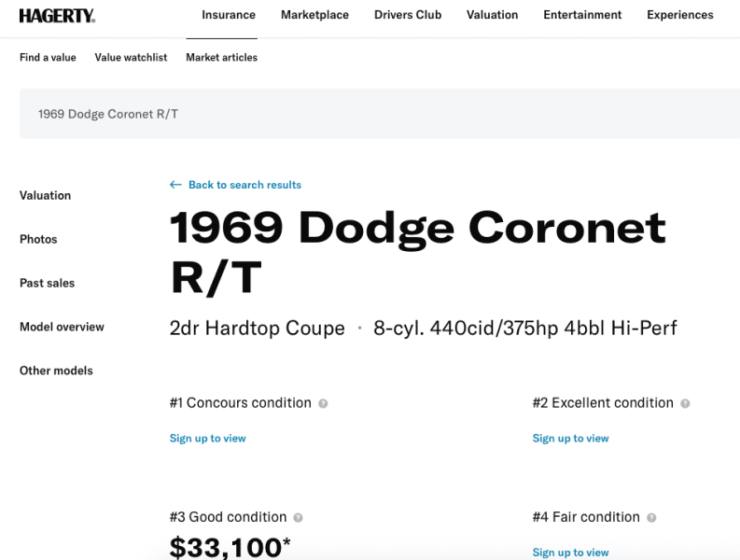The height and width of the screenshot is (560, 740).
Task: Open the Marketplace menu
Action: click(314, 15)
